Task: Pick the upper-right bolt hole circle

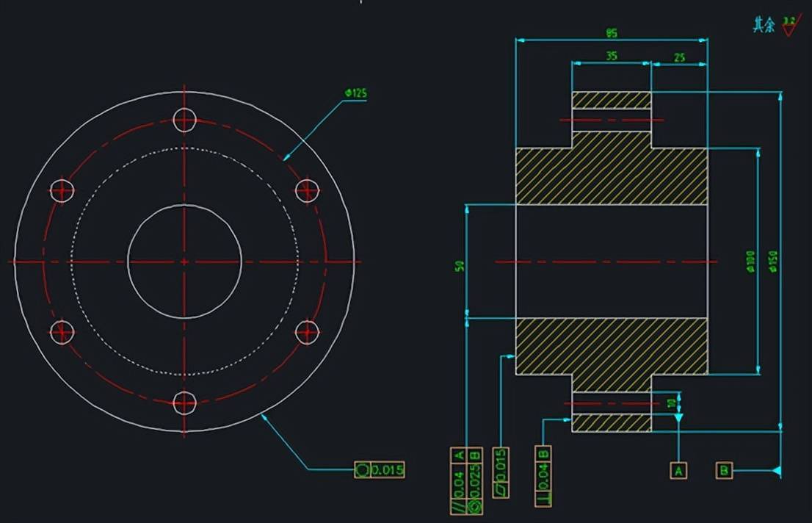Action: click(x=307, y=190)
